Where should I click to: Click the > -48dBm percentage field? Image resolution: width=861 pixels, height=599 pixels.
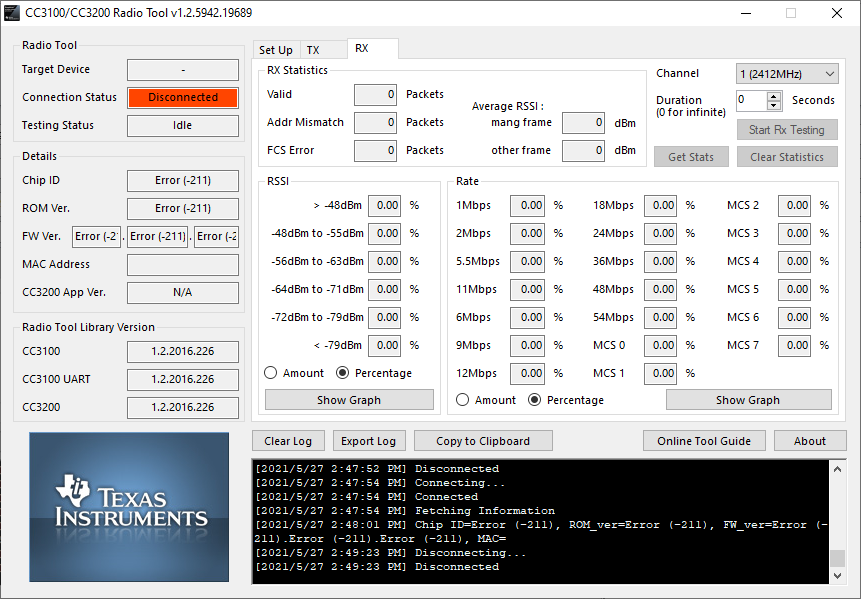tap(384, 206)
